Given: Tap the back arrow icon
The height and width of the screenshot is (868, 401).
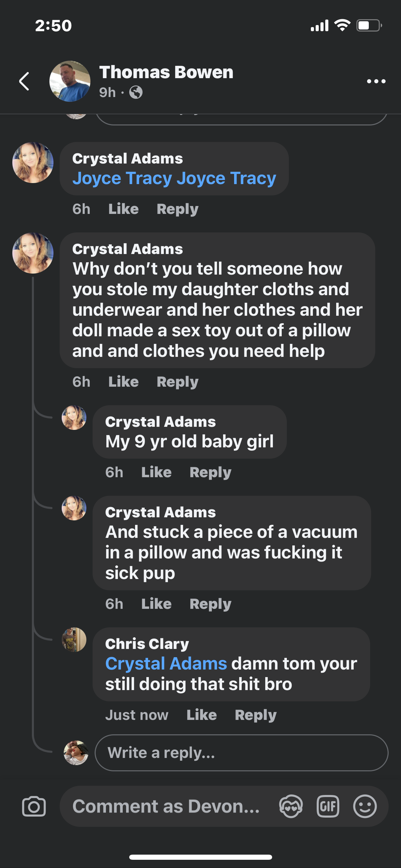Looking at the screenshot, I should coord(24,81).
